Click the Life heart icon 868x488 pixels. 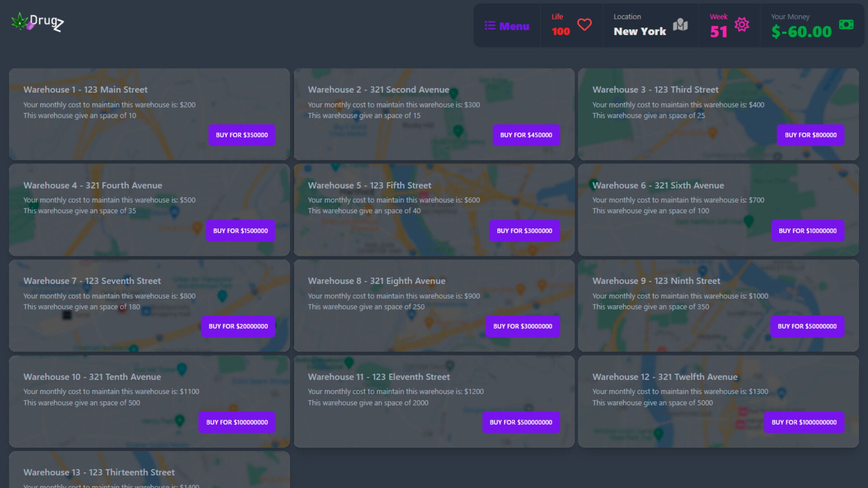[x=584, y=24]
